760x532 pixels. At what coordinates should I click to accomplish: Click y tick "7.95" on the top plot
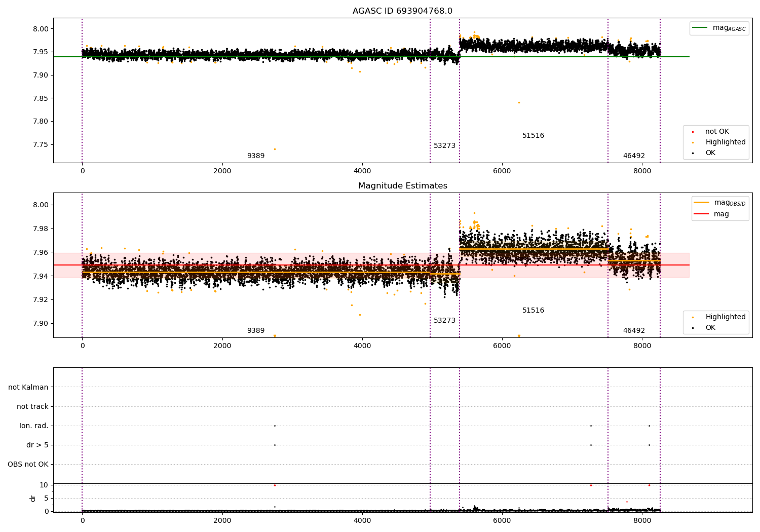click(x=40, y=52)
